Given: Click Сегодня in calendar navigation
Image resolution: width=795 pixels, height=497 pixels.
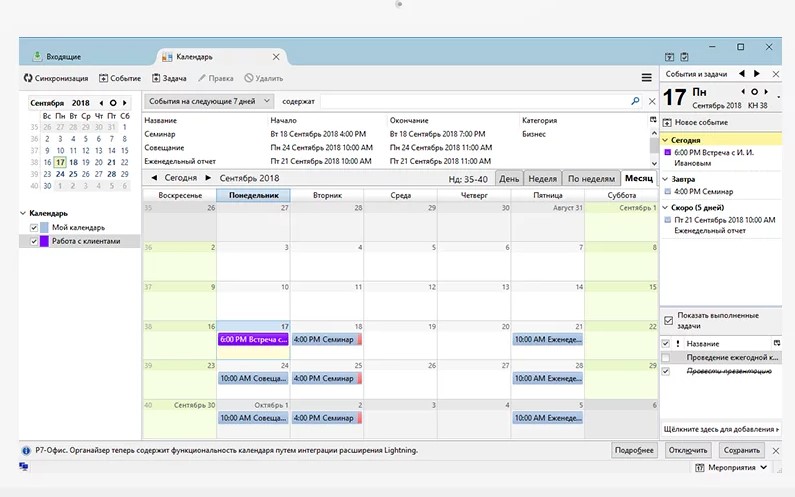Looking at the screenshot, I should [x=180, y=178].
